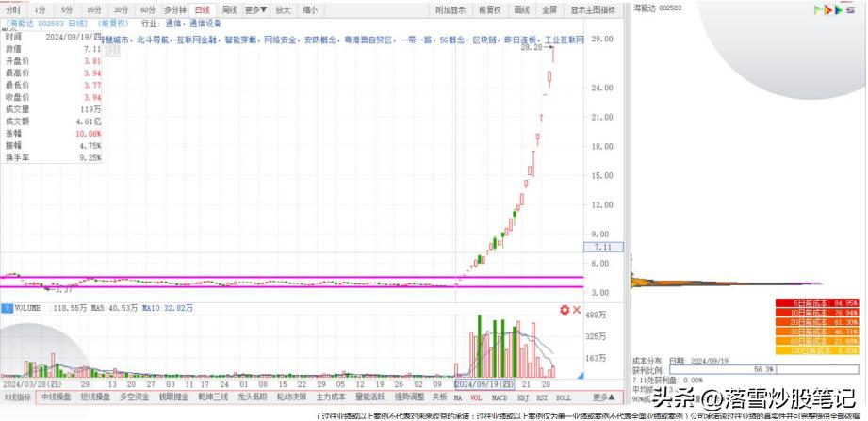868x421 pixels.
Task: Click the 网络安全 concept tag
Action: pos(280,41)
